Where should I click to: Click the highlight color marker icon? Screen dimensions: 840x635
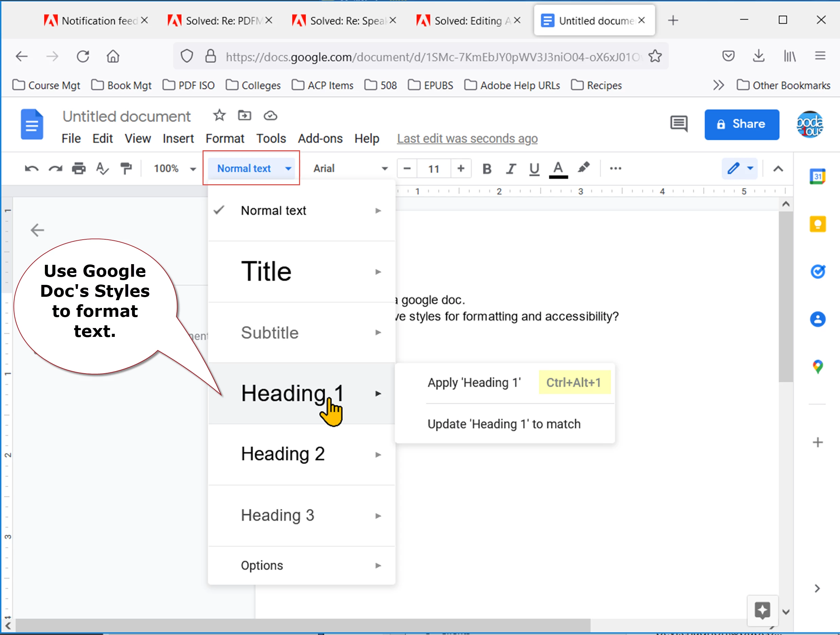(x=584, y=168)
